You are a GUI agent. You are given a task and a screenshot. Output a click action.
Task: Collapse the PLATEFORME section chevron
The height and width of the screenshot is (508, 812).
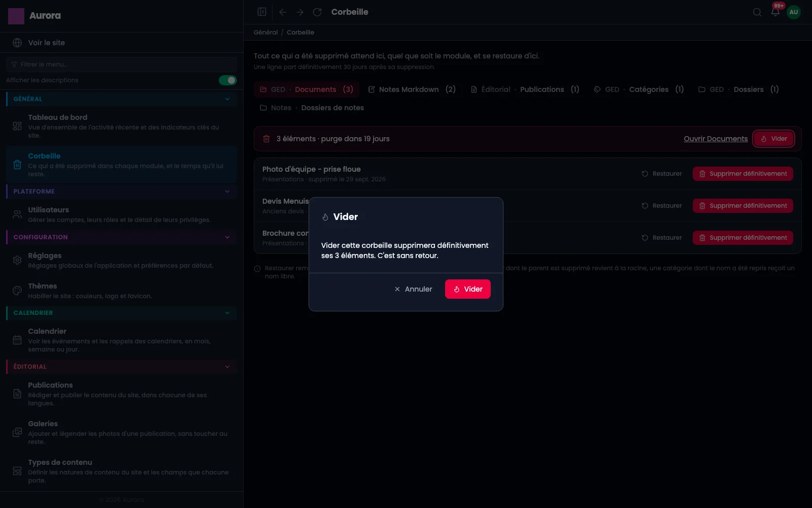[227, 192]
